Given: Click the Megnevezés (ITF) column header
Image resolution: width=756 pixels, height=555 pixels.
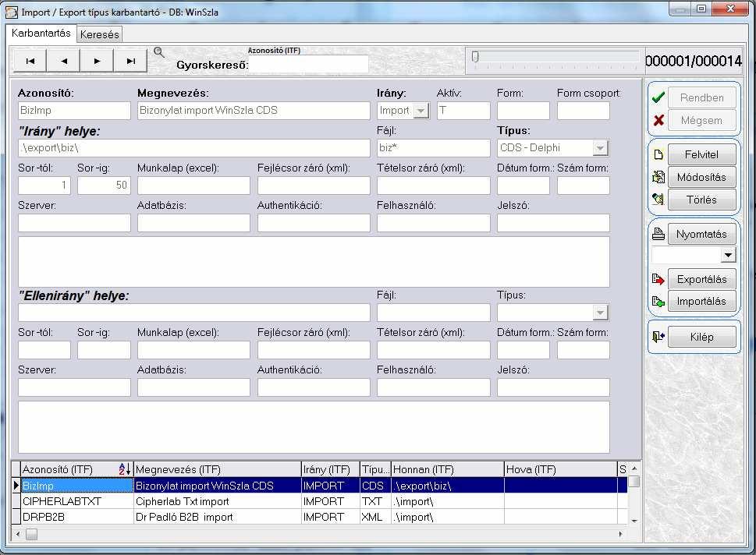Looking at the screenshot, I should [218, 469].
